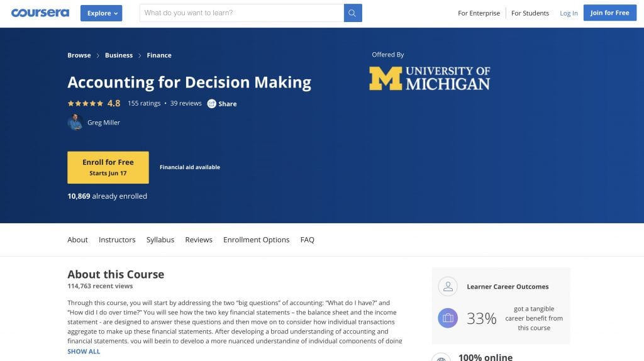Open the For Enterprise link

[479, 13]
